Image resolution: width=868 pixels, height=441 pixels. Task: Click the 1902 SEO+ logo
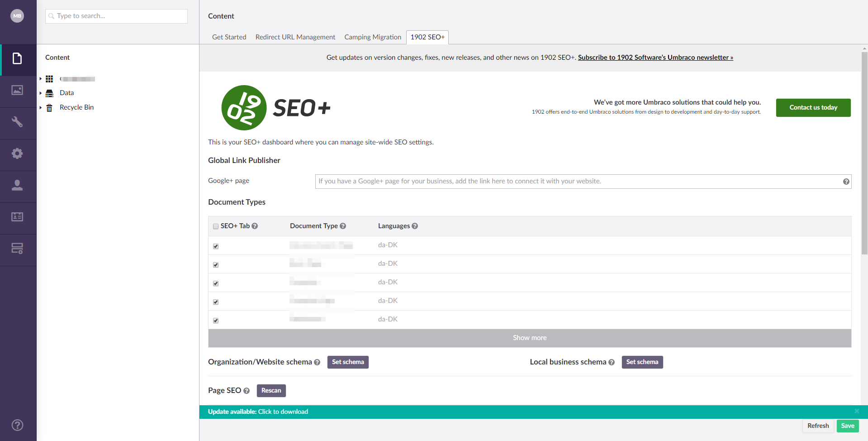275,108
